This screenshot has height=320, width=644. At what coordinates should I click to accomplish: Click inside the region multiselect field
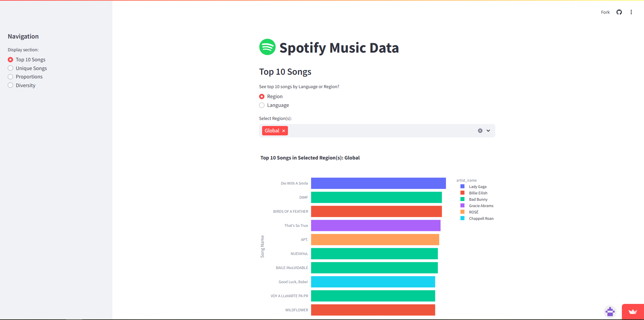(x=379, y=131)
